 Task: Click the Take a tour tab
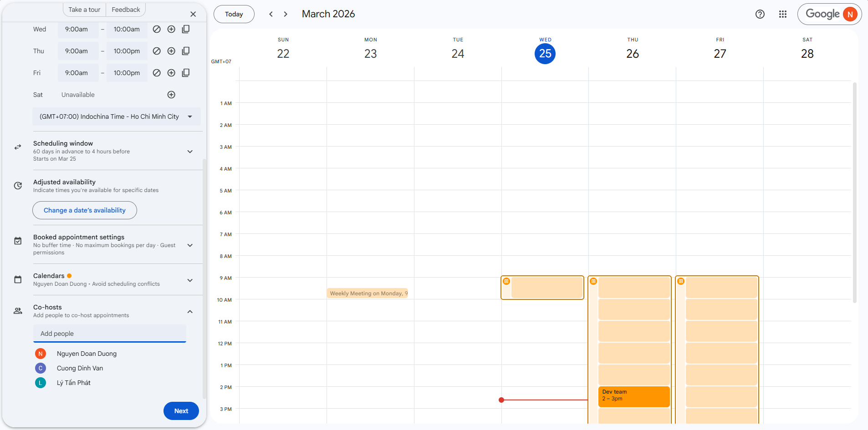[x=84, y=10]
